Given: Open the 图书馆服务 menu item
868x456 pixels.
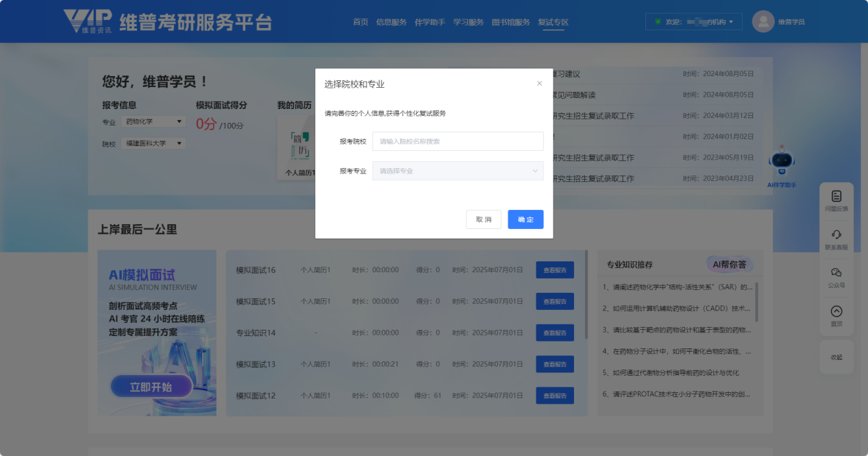Looking at the screenshot, I should pyautogui.click(x=510, y=22).
